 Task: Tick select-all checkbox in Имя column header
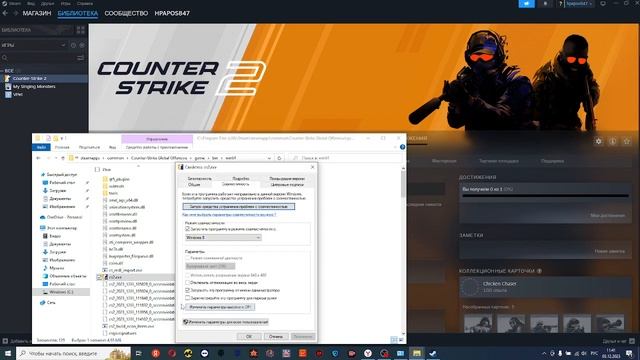pyautogui.click(x=97, y=169)
